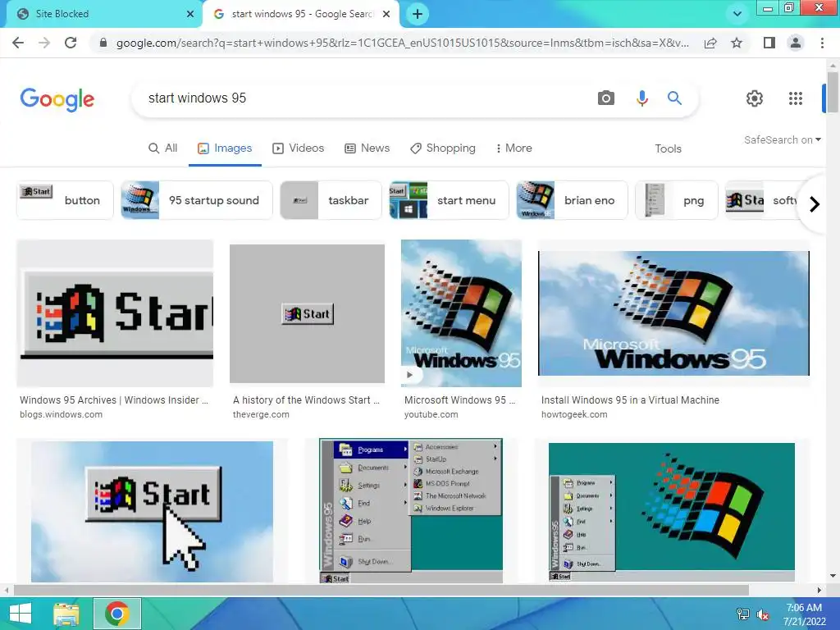Reload the current page

[x=71, y=43]
